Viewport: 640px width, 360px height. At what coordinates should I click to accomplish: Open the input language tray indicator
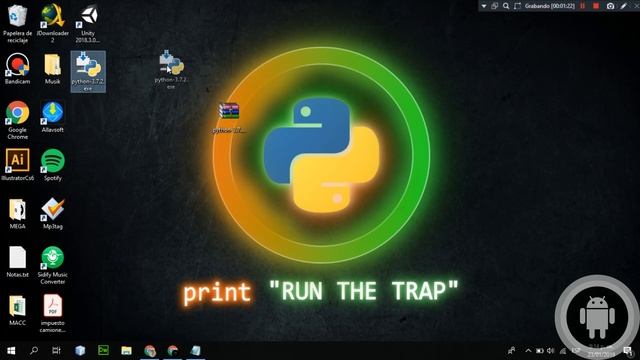pyautogui.click(x=576, y=350)
